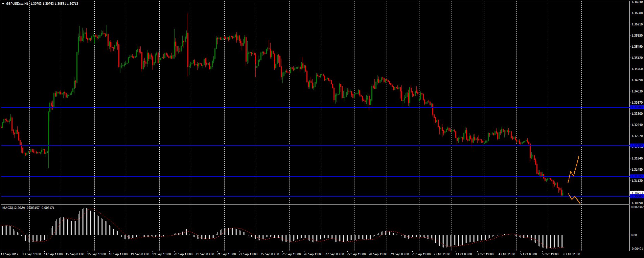Click the 1.36580 price scale label
The image size is (644, 258).
pyautogui.click(x=638, y=13)
